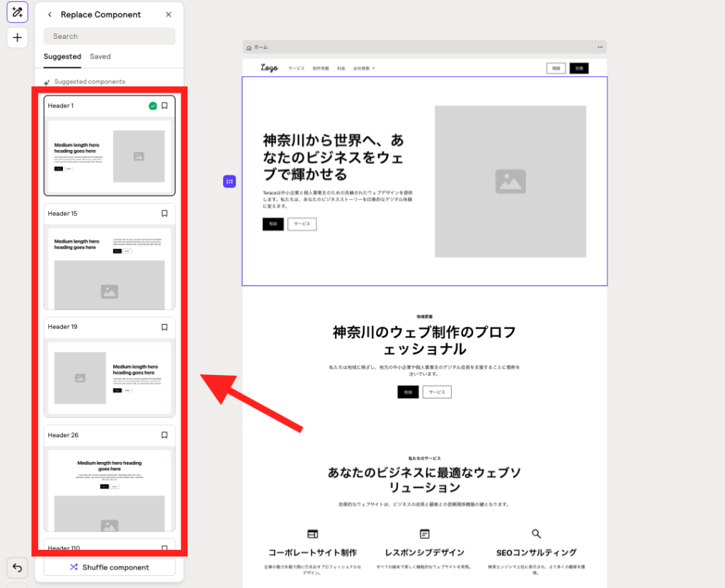Select the Suggested tab
Image resolution: width=725 pixels, height=588 pixels.
tap(62, 57)
